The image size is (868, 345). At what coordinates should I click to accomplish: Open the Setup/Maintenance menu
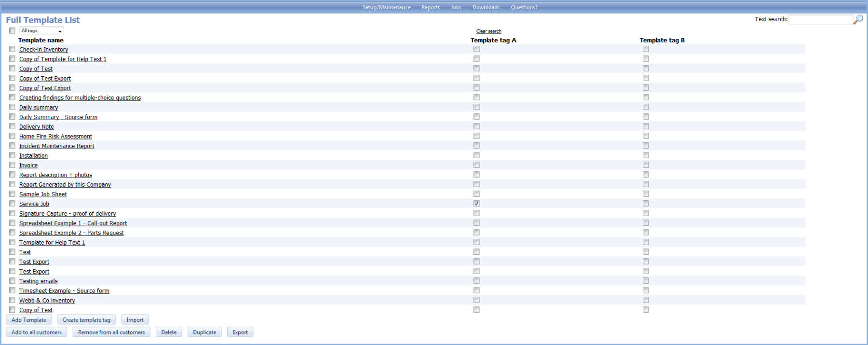(x=387, y=7)
